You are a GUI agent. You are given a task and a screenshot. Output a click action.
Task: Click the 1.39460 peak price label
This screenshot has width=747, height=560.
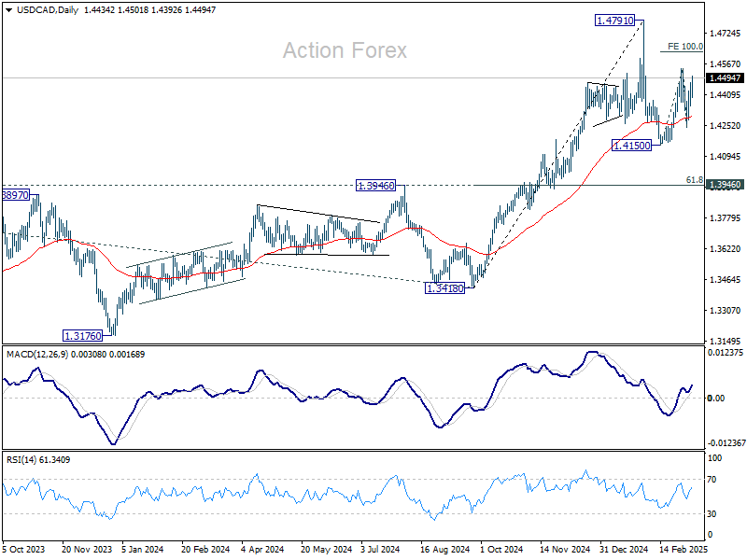pyautogui.click(x=376, y=186)
